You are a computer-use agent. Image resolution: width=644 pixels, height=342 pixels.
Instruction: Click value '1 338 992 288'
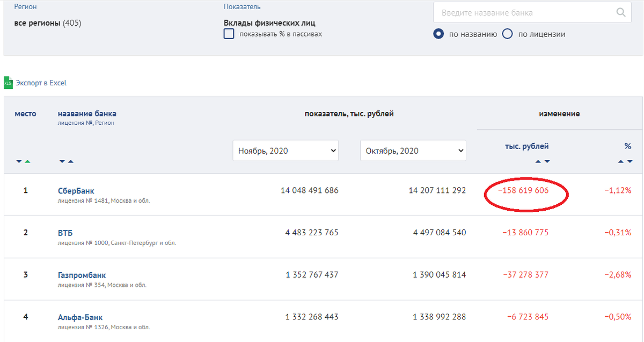[440, 317]
